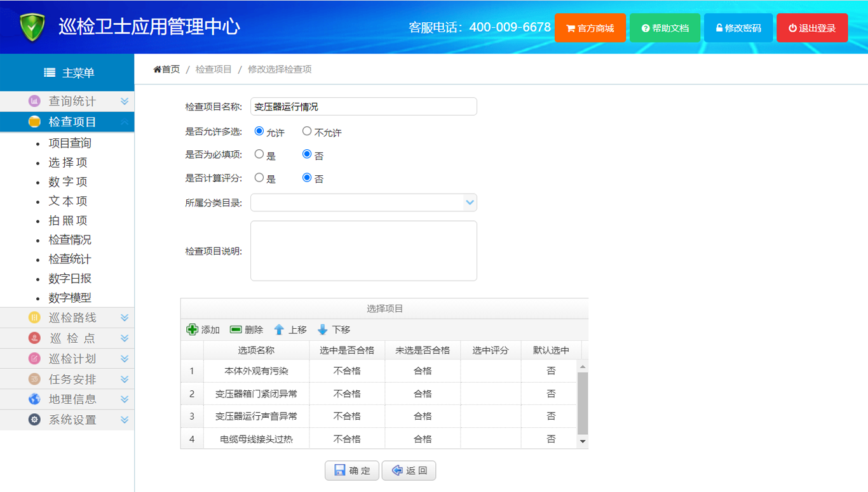Select 是 for 是否计算评分
868x492 pixels.
coord(259,178)
